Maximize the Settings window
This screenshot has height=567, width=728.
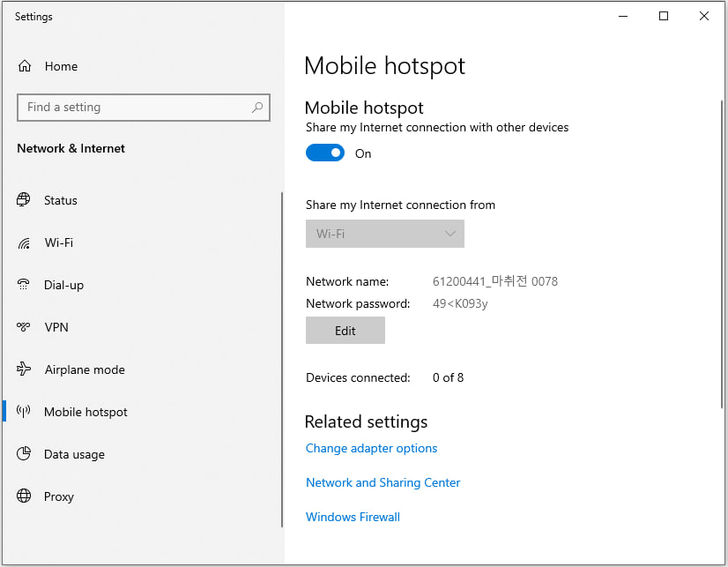(664, 16)
